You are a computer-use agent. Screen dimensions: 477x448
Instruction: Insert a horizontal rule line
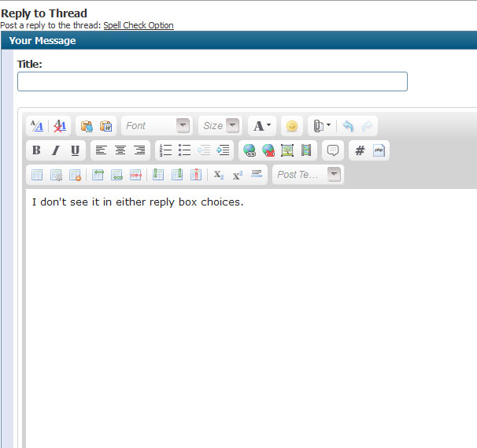pyautogui.click(x=257, y=174)
